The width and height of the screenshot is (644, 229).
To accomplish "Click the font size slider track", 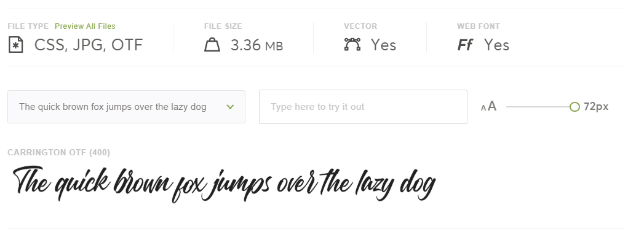I will pos(538,107).
